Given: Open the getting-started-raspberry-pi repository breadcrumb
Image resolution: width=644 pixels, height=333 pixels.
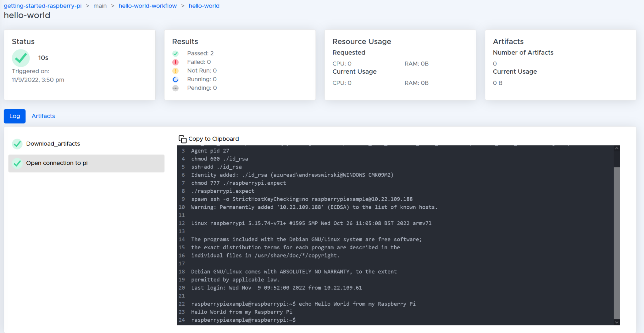Looking at the screenshot, I should 42,6.
